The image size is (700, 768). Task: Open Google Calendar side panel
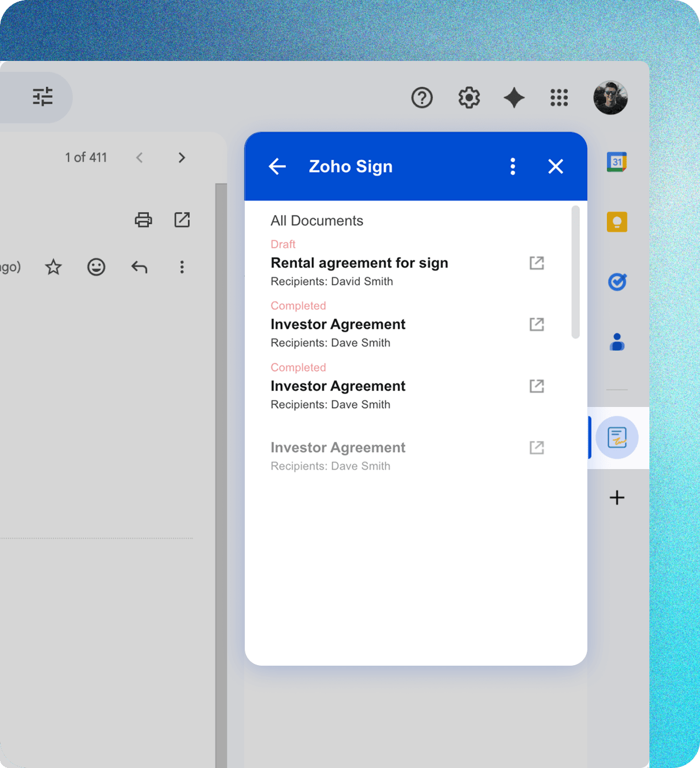pyautogui.click(x=617, y=162)
